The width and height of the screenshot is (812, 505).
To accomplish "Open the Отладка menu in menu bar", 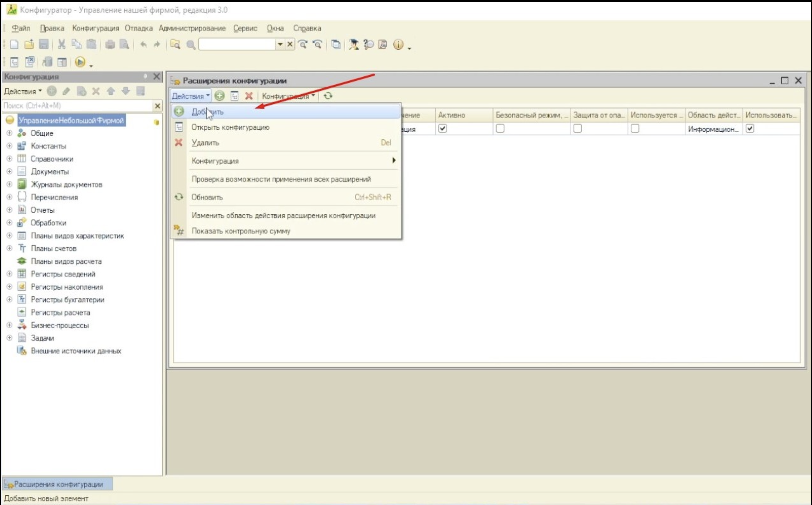I will [139, 28].
